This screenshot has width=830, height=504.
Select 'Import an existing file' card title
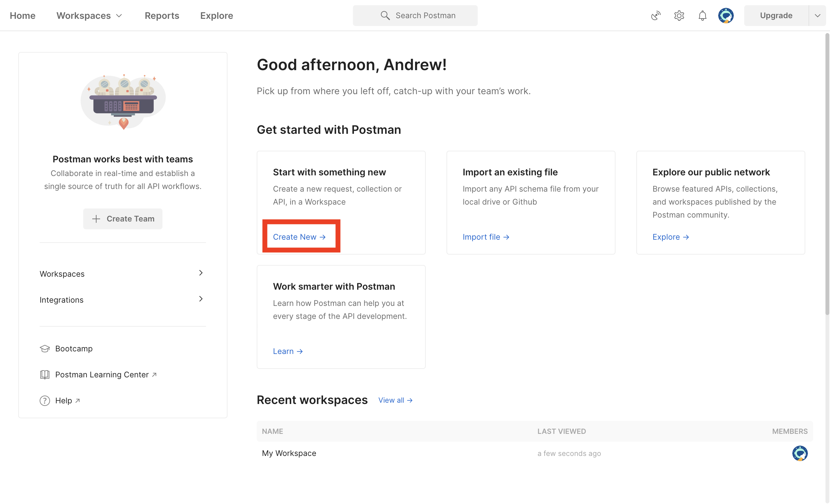[510, 172]
